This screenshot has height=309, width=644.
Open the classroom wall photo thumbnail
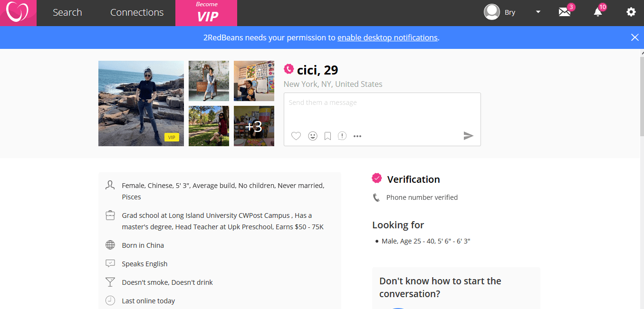[254, 81]
